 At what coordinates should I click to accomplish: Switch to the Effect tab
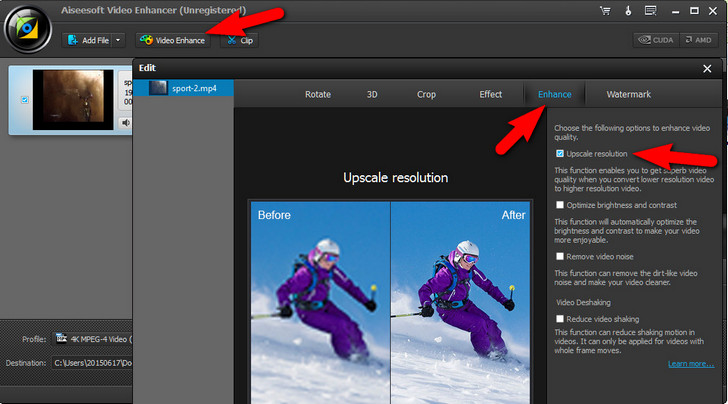(x=490, y=94)
